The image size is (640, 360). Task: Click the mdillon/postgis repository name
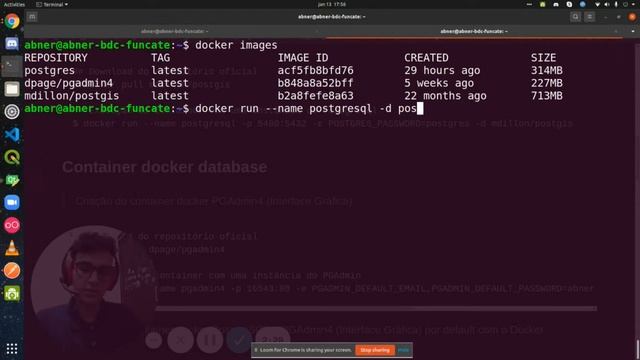72,96
